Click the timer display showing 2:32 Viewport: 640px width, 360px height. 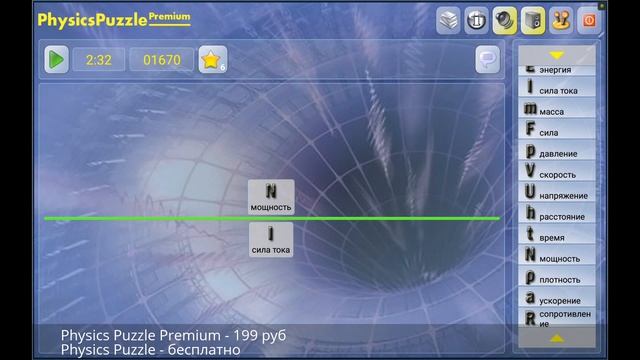pos(99,60)
